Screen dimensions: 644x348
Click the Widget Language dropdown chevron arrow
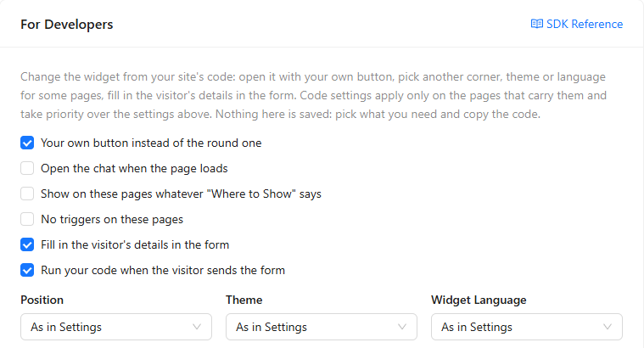point(608,327)
